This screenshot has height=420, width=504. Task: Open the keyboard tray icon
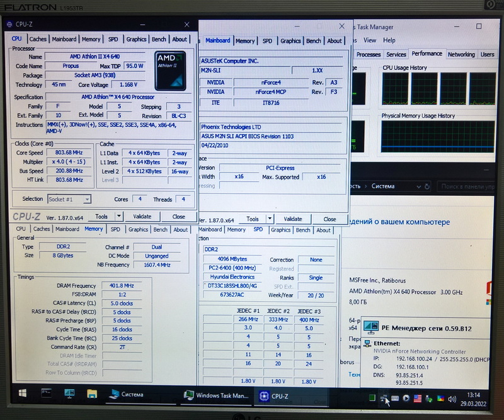395,399
